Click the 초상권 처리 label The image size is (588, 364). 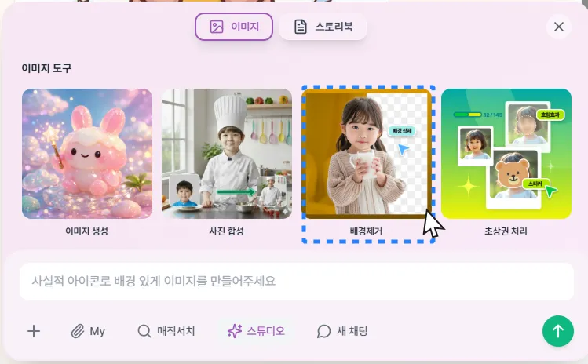tap(506, 231)
